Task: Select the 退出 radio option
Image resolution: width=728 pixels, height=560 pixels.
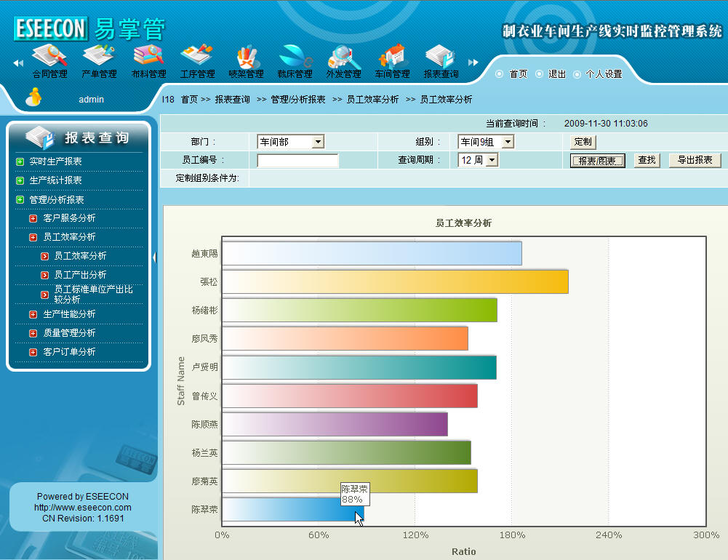Action: [539, 74]
